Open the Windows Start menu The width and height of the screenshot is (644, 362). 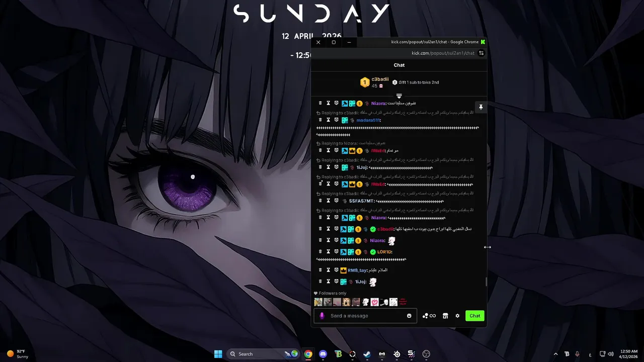[218, 354]
